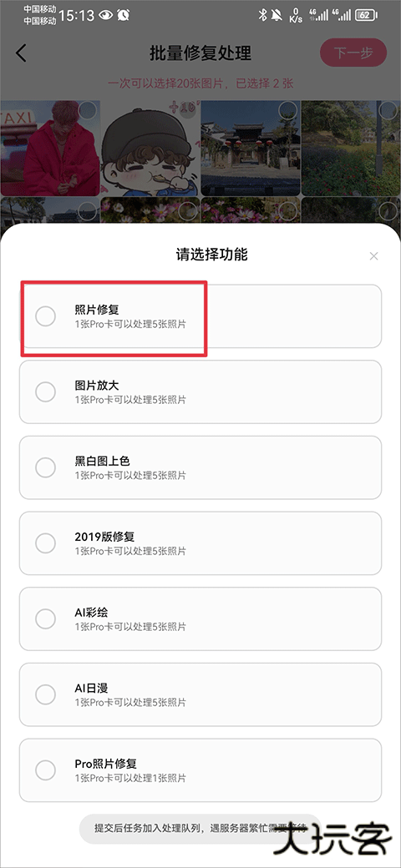Tap the alarm clock status icon
Screen dimensions: 401x868
coord(124,16)
